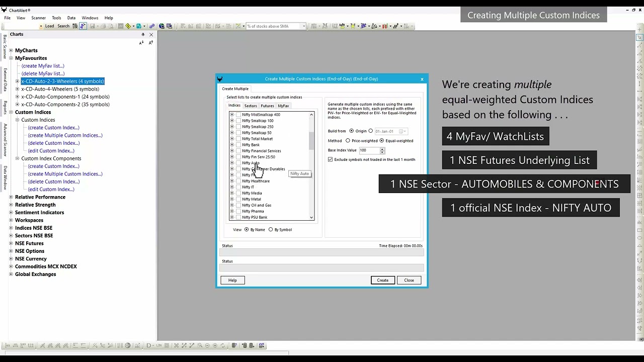Select the By Name view radio button
Image resolution: width=644 pixels, height=362 pixels.
point(247,230)
